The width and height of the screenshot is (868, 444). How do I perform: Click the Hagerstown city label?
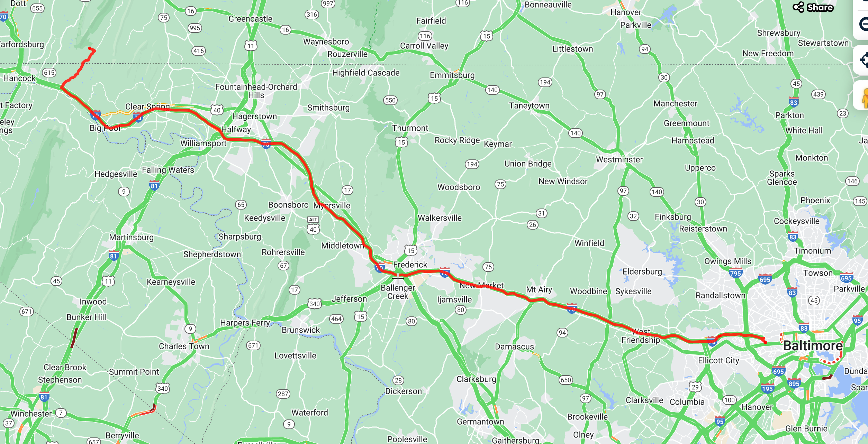tap(254, 117)
